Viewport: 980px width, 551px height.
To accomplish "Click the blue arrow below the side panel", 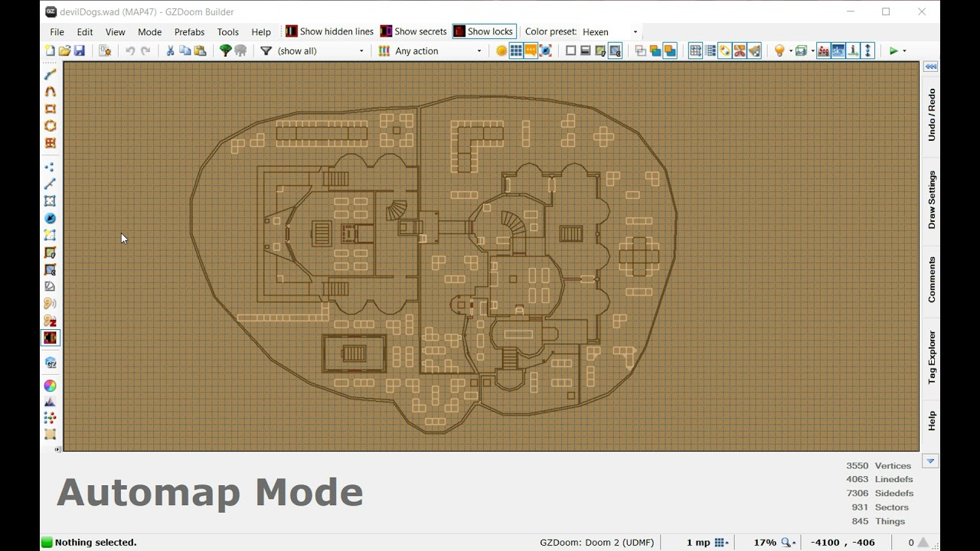I will point(930,461).
